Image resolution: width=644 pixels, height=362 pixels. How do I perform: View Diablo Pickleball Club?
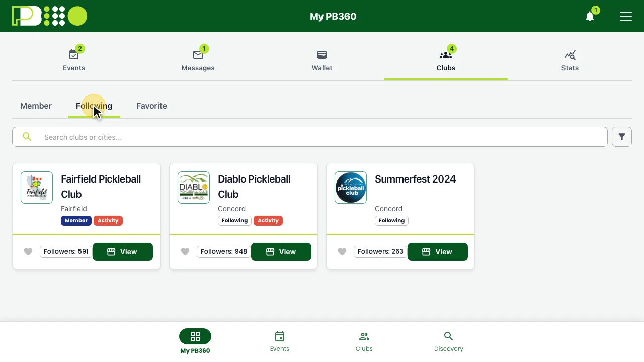click(x=281, y=252)
